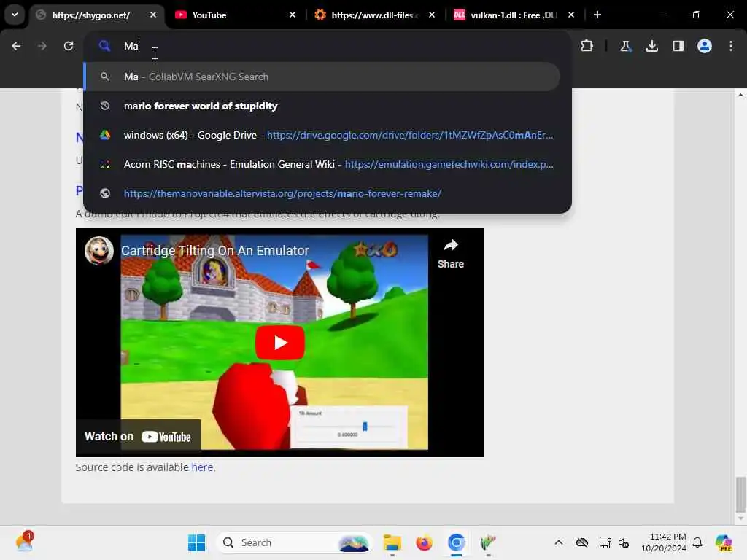Open File Explorer from taskbar
The width and height of the screenshot is (747, 560).
392,542
